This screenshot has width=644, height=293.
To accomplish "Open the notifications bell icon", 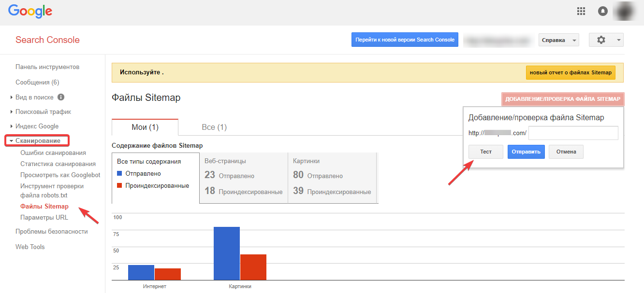I will 602,11.
